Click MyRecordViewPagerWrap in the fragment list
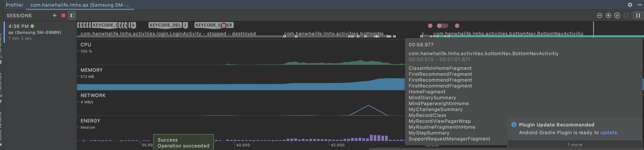Image resolution: width=644 pixels, height=150 pixels. click(x=439, y=121)
